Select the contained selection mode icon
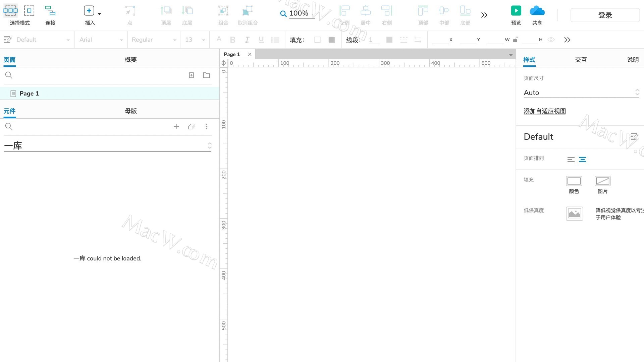Screen dimensions: 644x362 pos(29,11)
